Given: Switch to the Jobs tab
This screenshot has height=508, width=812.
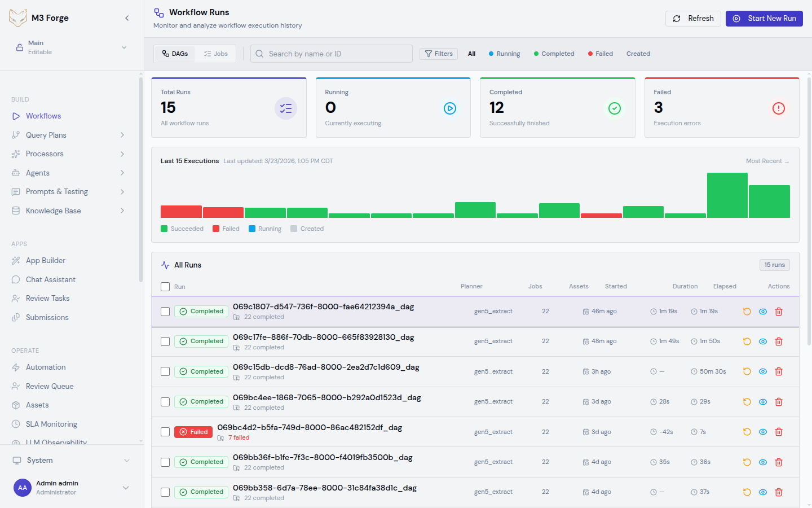Looking at the screenshot, I should [215, 54].
